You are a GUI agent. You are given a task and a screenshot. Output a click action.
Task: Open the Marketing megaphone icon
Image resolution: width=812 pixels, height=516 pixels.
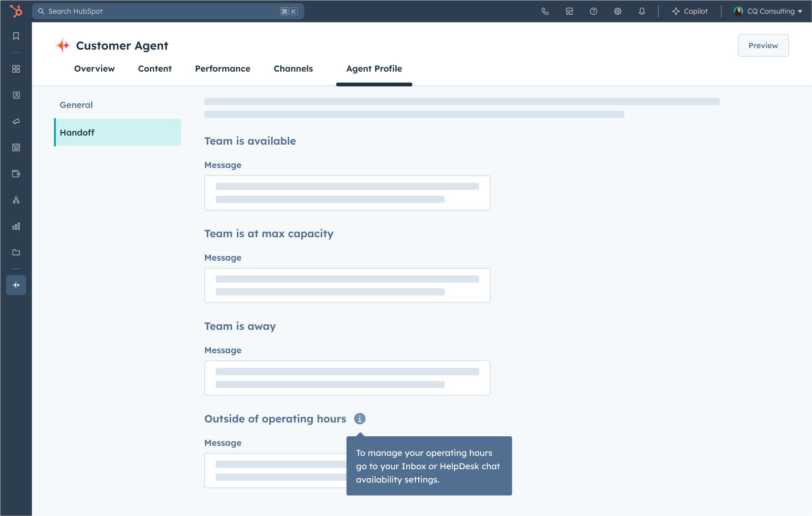click(16, 121)
